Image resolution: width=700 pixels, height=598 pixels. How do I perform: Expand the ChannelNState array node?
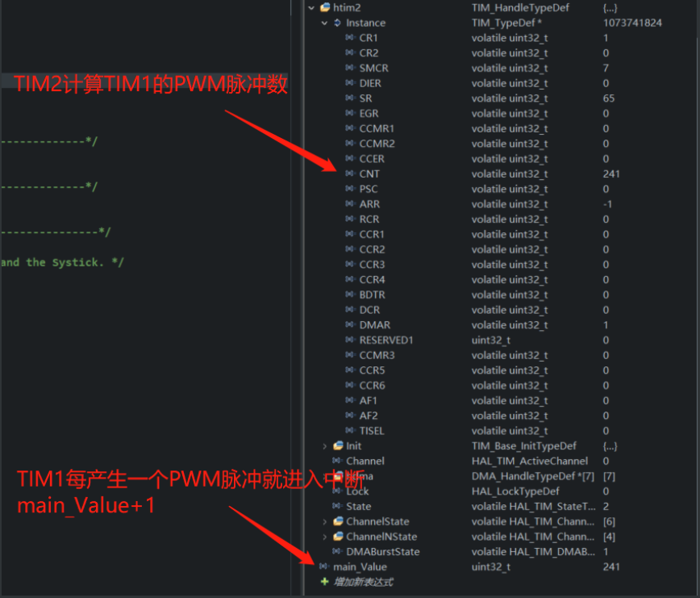point(323,537)
